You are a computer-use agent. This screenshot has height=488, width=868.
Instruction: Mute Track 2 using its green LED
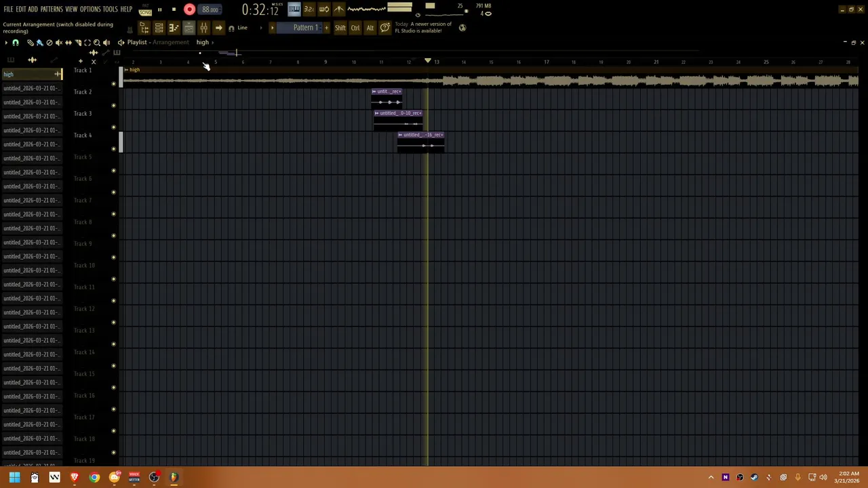113,106
